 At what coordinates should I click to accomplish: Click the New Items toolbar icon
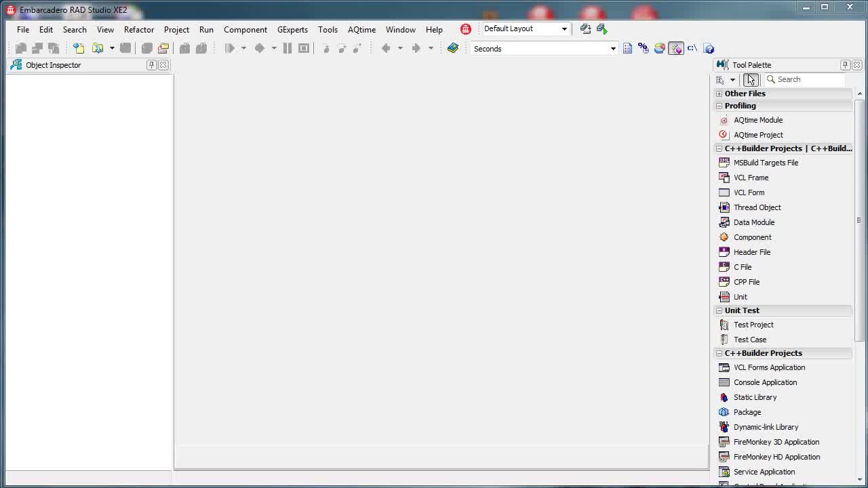pos(79,48)
